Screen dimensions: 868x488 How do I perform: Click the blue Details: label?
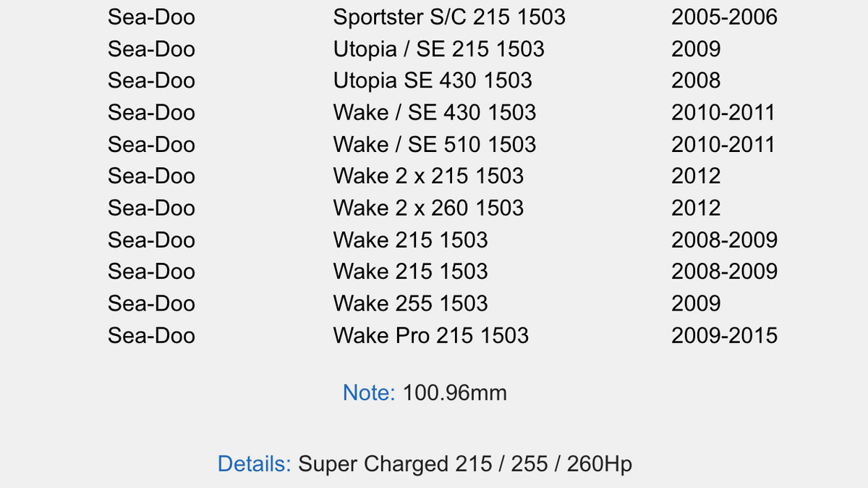point(255,464)
